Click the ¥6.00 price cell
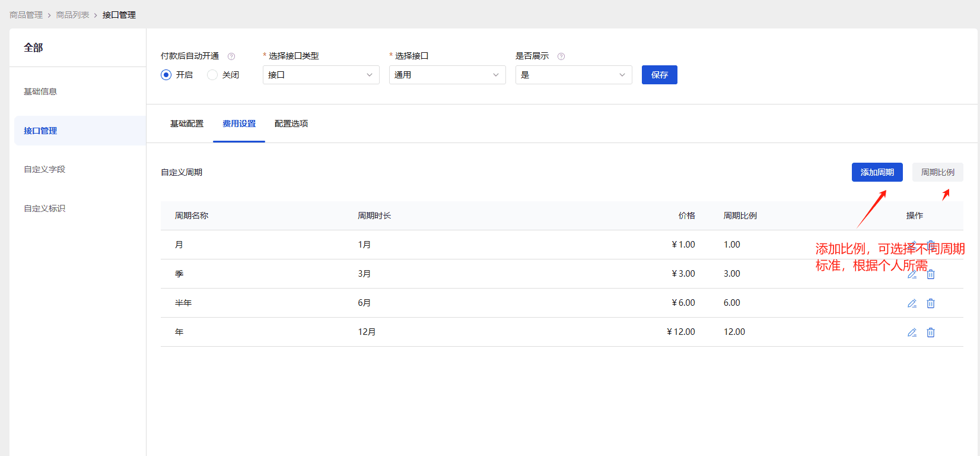This screenshot has height=456, width=980. coord(683,303)
